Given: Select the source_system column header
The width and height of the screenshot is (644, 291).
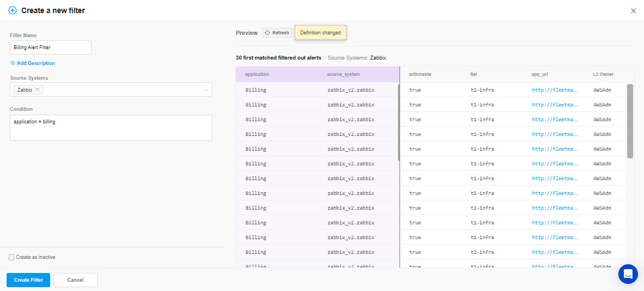Looking at the screenshot, I should pyautogui.click(x=343, y=74).
